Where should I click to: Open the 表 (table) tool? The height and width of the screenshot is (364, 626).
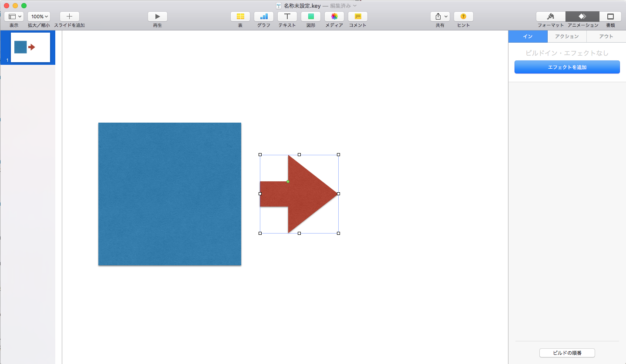click(240, 17)
